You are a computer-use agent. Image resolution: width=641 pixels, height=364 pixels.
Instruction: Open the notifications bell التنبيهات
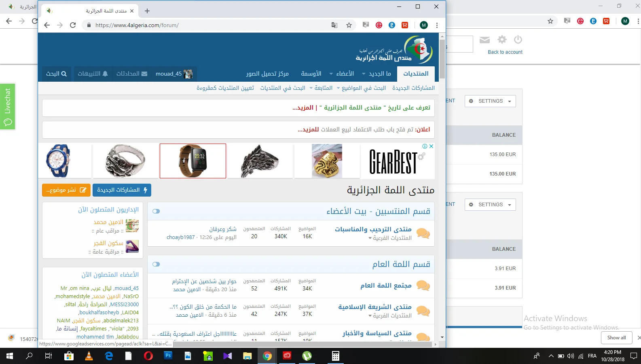pyautogui.click(x=93, y=74)
